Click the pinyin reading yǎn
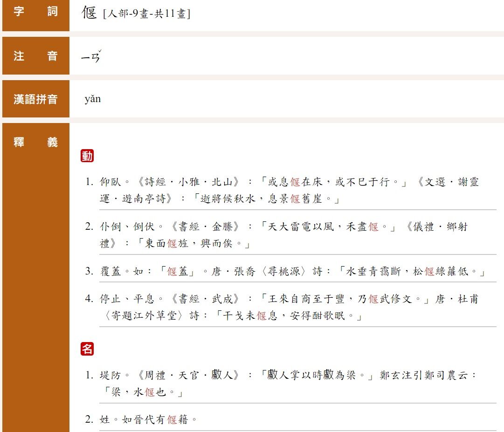This screenshot has width=504, height=432. pos(92,99)
